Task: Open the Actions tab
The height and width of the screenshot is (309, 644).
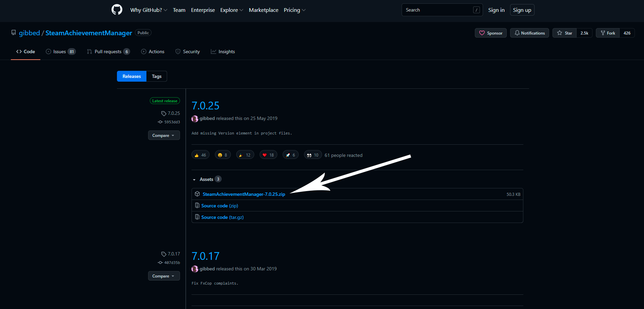Action: pyautogui.click(x=153, y=52)
